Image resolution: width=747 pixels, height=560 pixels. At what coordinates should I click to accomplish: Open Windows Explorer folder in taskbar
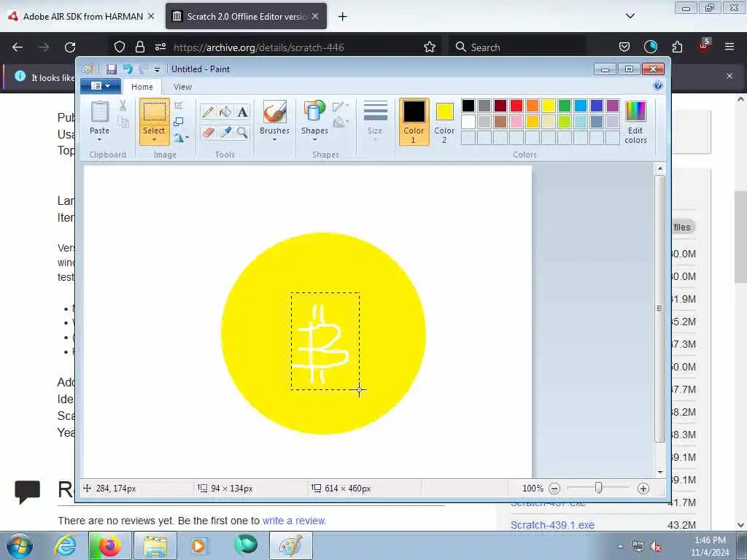155,545
